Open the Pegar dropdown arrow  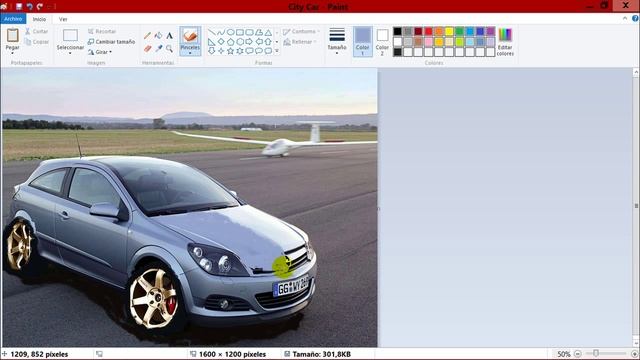pos(13,53)
